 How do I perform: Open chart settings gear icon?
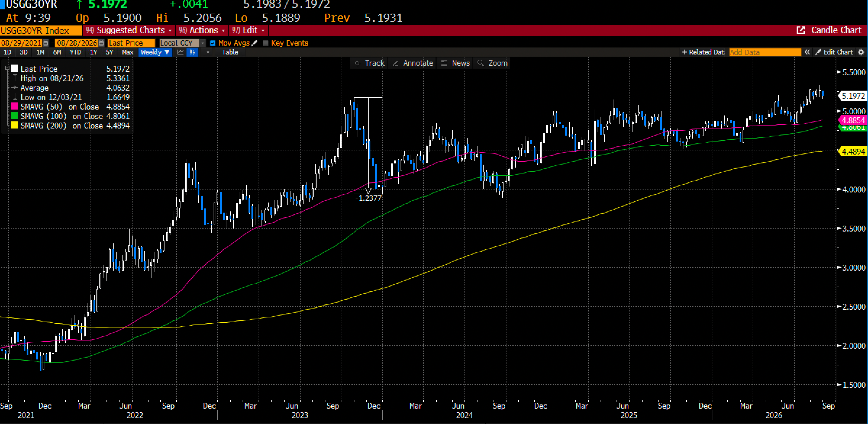coord(861,52)
